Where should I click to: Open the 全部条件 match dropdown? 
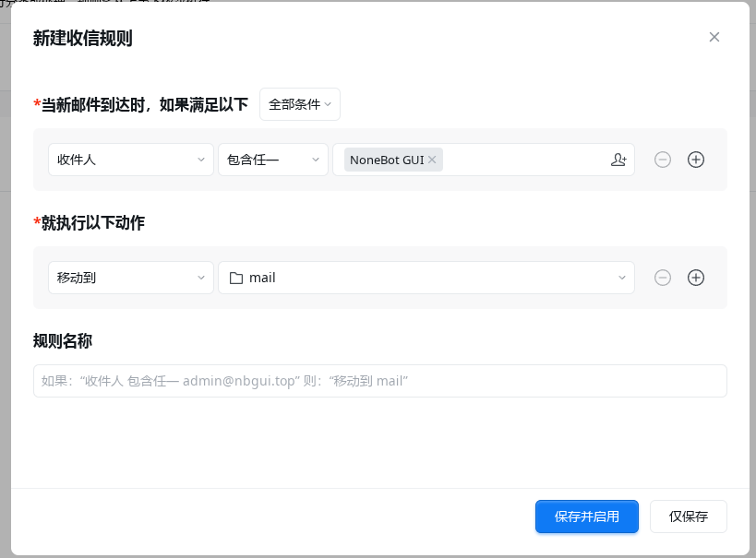click(299, 104)
